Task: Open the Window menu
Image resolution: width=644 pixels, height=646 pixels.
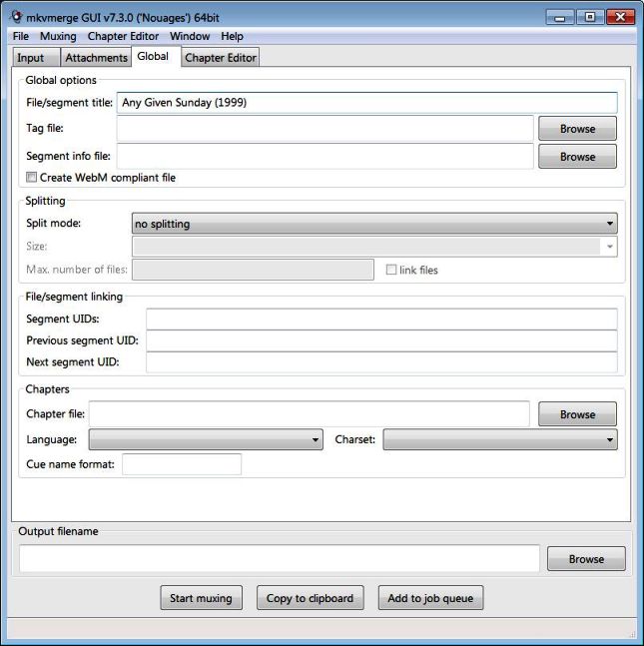Action: coord(190,36)
